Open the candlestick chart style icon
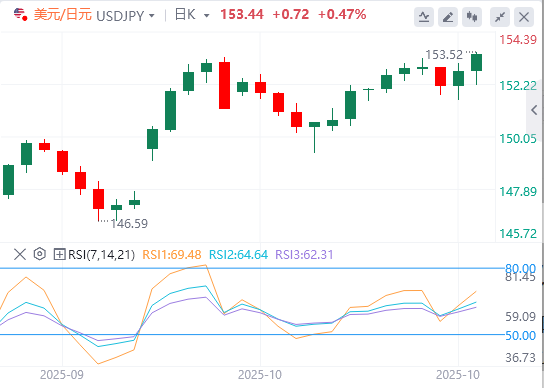 click(x=472, y=17)
